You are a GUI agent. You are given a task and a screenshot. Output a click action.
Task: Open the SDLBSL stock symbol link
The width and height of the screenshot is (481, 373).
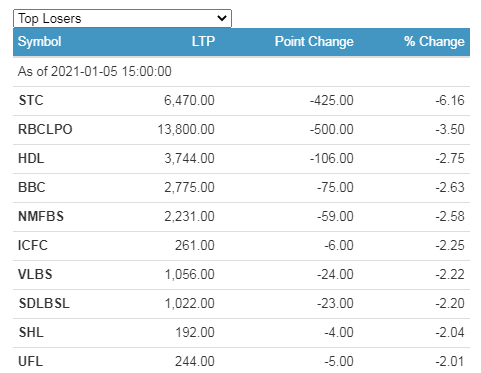tap(44, 303)
